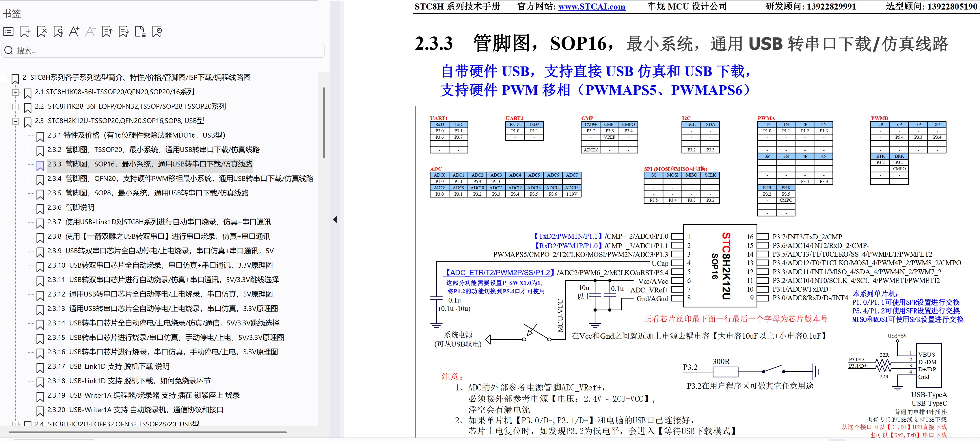The height and width of the screenshot is (441, 980).
Task: Go to bookmark 2.3.2 管脚图 TSSOP20
Action: click(x=153, y=150)
